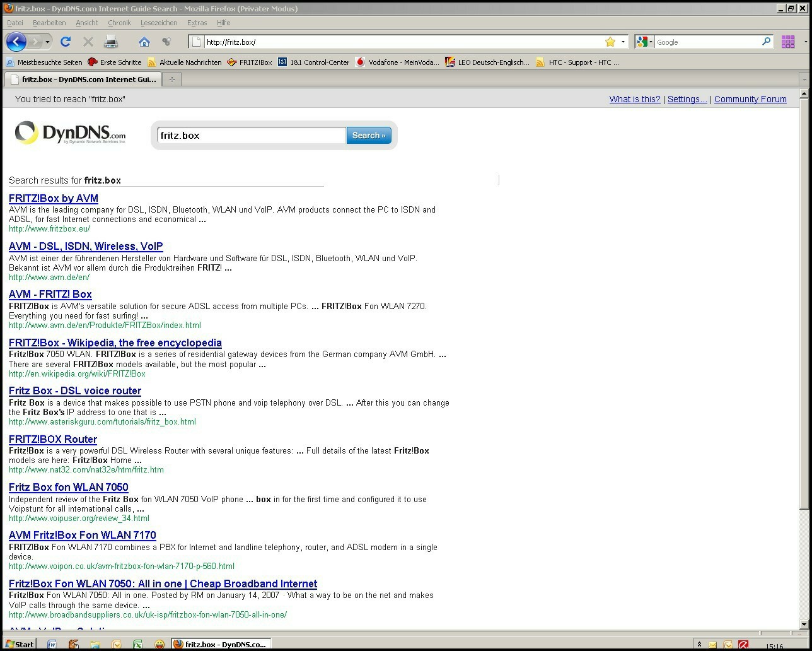Open the 1&1 Control-Center bookmark

(x=313, y=62)
